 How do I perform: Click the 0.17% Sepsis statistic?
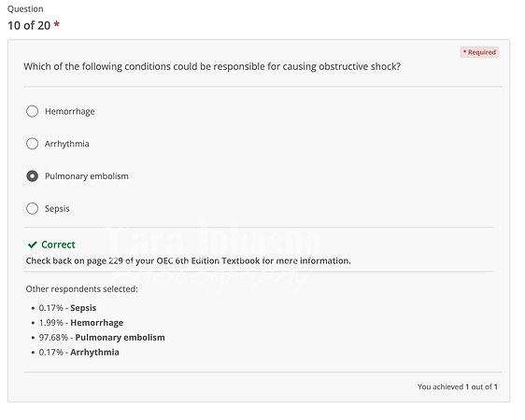coord(67,308)
